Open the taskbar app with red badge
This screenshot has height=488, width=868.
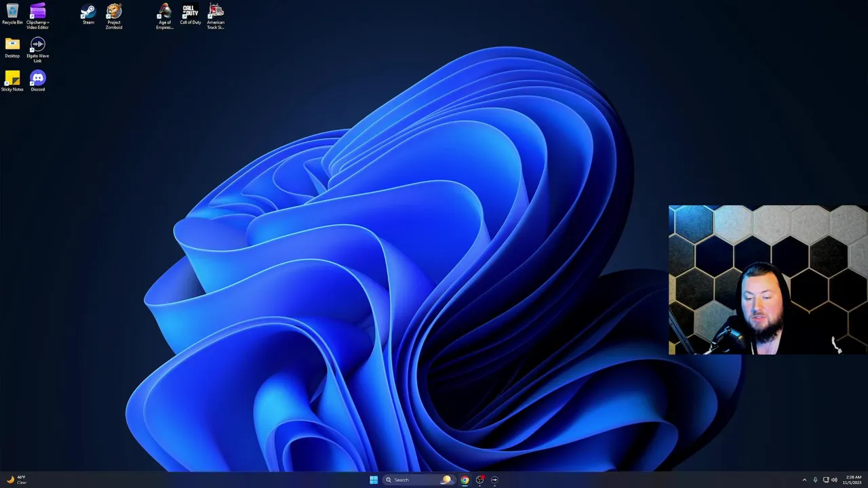pos(479,480)
